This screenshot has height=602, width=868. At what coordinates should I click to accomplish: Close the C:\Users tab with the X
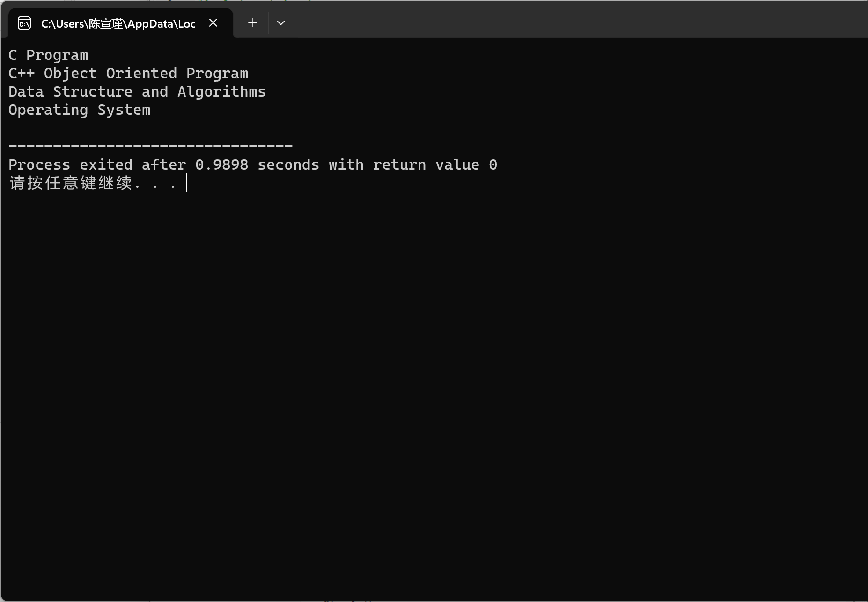click(213, 23)
